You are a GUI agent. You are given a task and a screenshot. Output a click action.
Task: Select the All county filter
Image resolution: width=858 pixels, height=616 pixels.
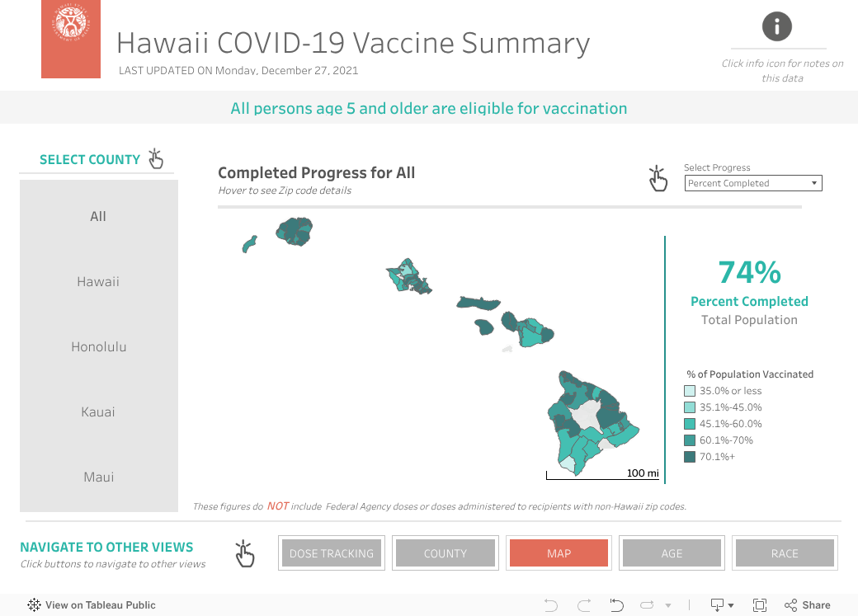coord(98,216)
